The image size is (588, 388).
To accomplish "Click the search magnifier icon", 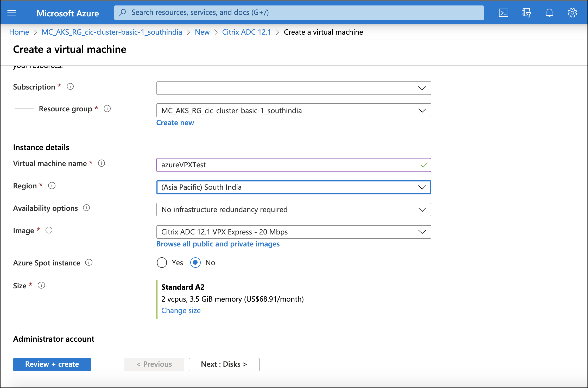I will tap(123, 12).
